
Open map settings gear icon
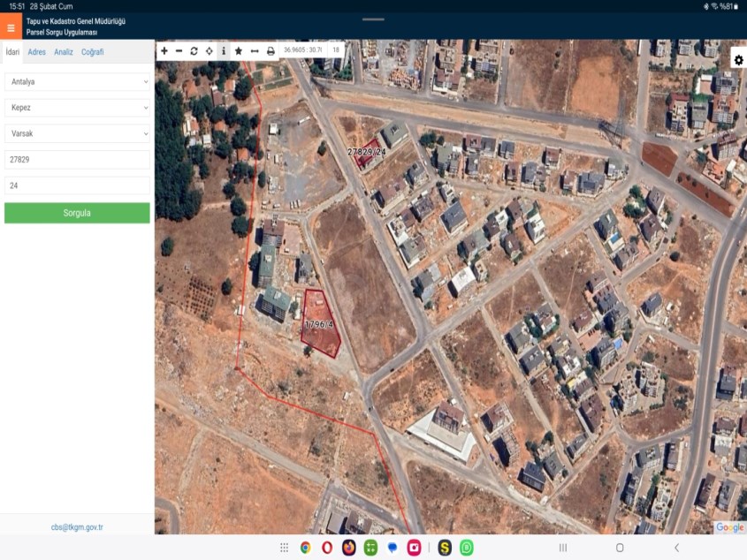tap(738, 60)
